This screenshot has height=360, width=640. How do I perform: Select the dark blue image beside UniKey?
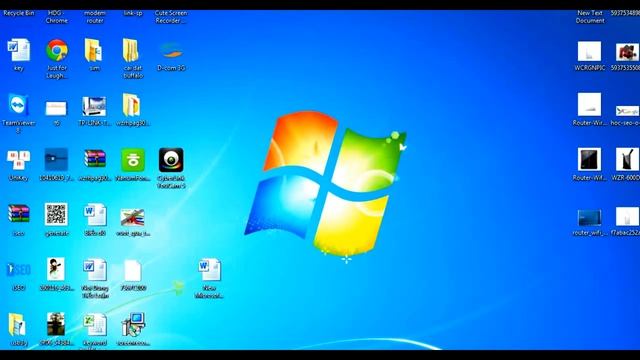click(x=56, y=160)
